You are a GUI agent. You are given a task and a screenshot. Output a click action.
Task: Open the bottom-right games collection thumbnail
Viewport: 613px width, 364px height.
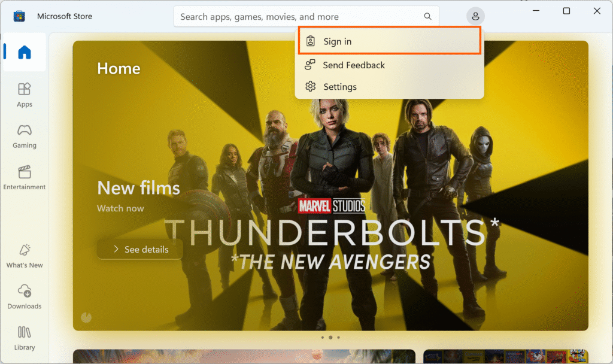[x=506, y=357]
